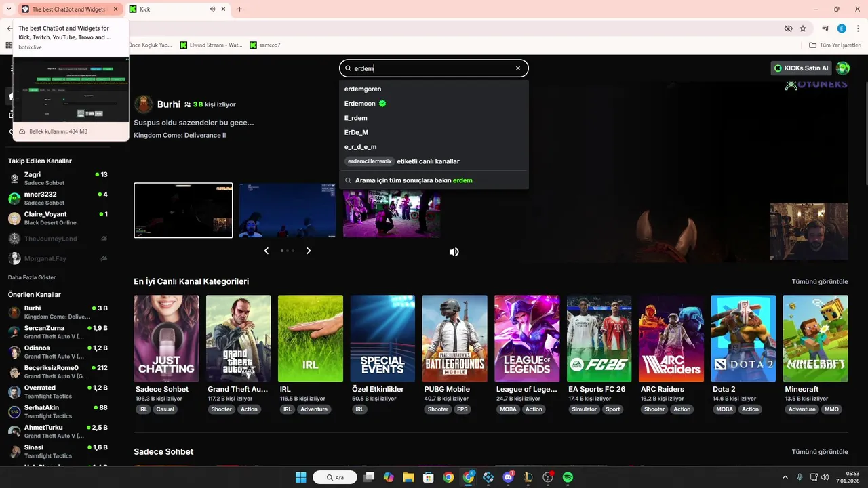The height and width of the screenshot is (488, 868).
Task: Expand Daha Fazla Göster in followed channels
Action: [x=32, y=277]
